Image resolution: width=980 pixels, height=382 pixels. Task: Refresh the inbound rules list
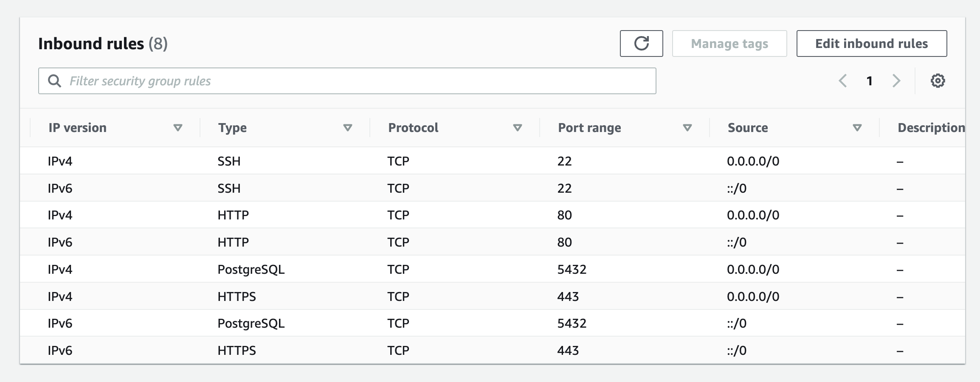tap(641, 43)
